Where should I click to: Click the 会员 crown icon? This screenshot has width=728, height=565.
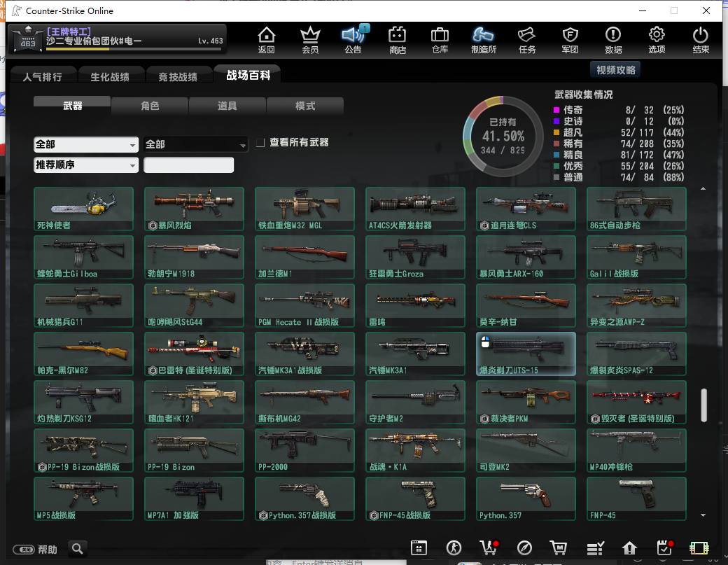click(x=309, y=39)
